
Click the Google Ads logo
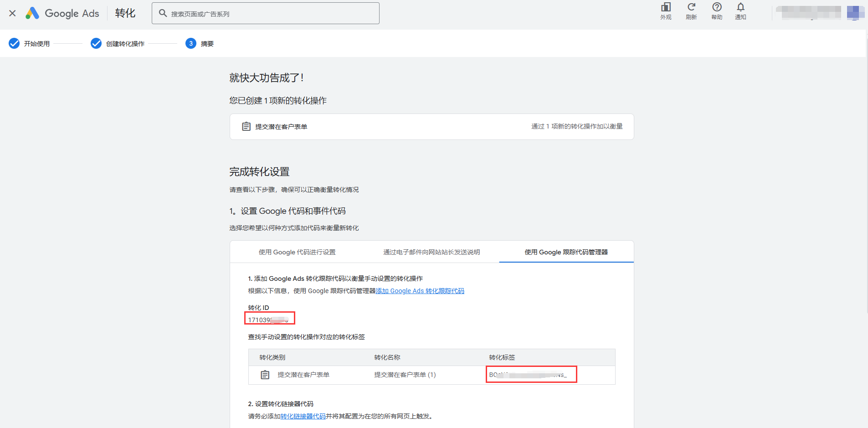(x=62, y=13)
